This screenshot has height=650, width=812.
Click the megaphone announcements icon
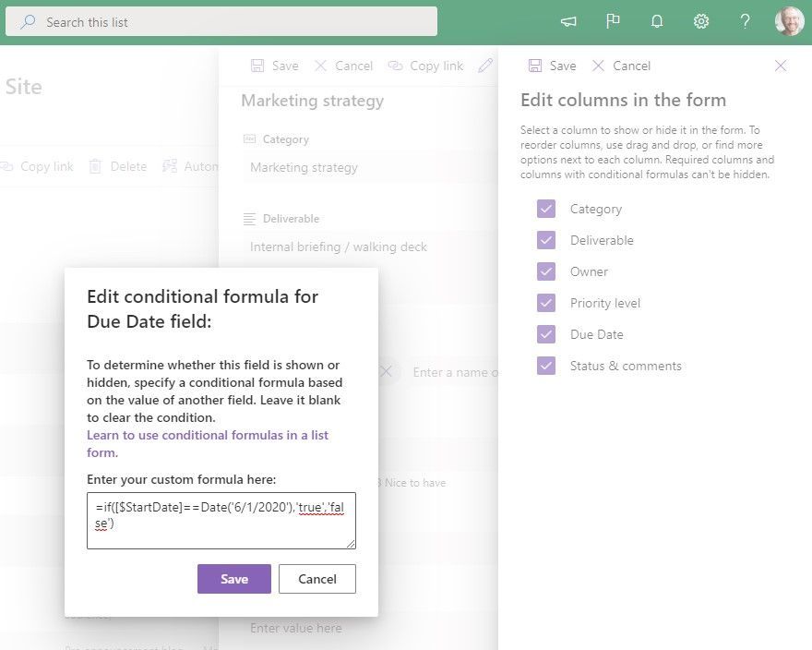click(x=568, y=21)
